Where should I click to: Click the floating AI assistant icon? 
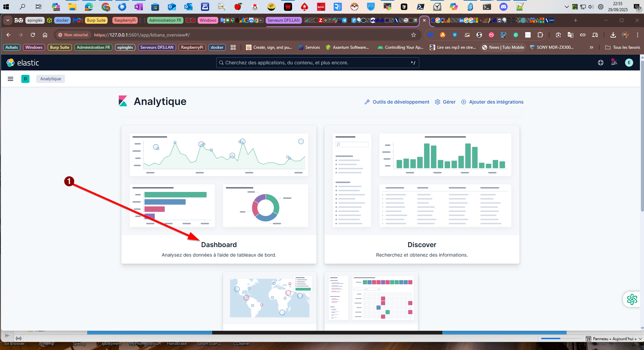click(632, 299)
